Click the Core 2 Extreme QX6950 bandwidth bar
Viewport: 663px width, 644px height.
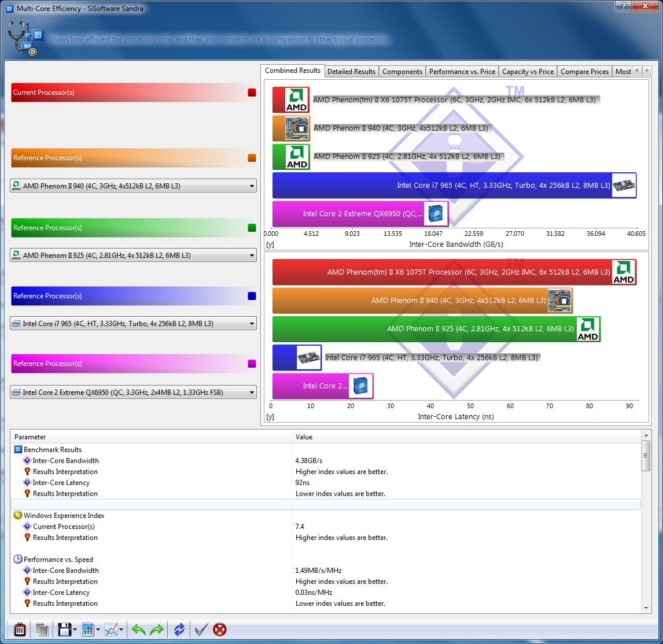[x=360, y=214]
